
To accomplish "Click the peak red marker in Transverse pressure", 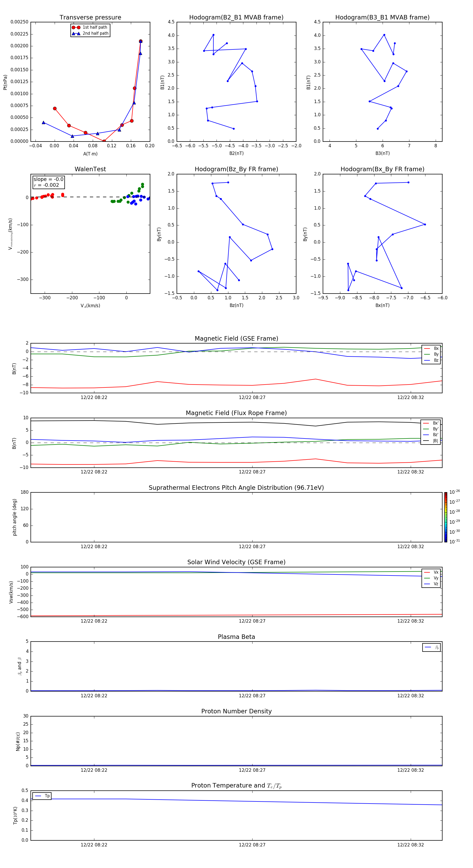I will pyautogui.click(x=141, y=41).
